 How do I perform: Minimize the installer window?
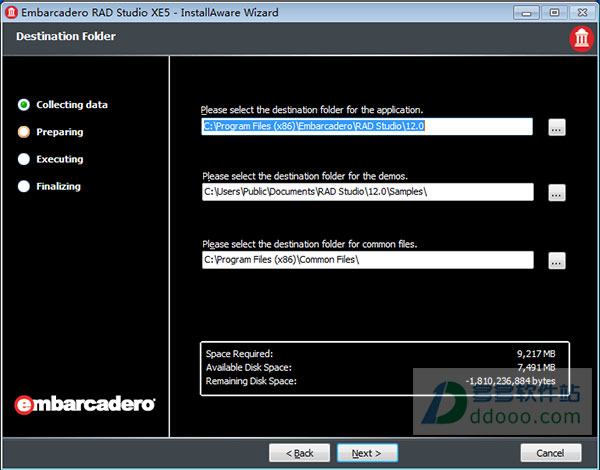526,13
